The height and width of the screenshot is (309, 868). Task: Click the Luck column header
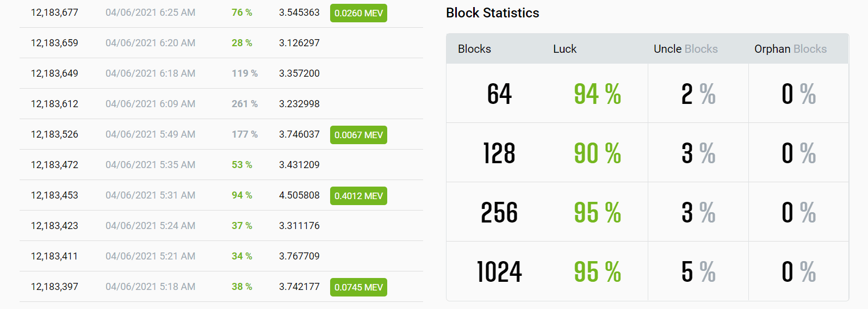coord(565,49)
